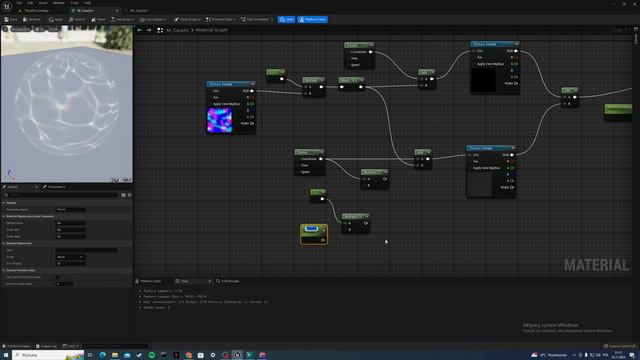Collapse the Custom Primitive Data section
This screenshot has height=360, width=640.
pos(4,270)
